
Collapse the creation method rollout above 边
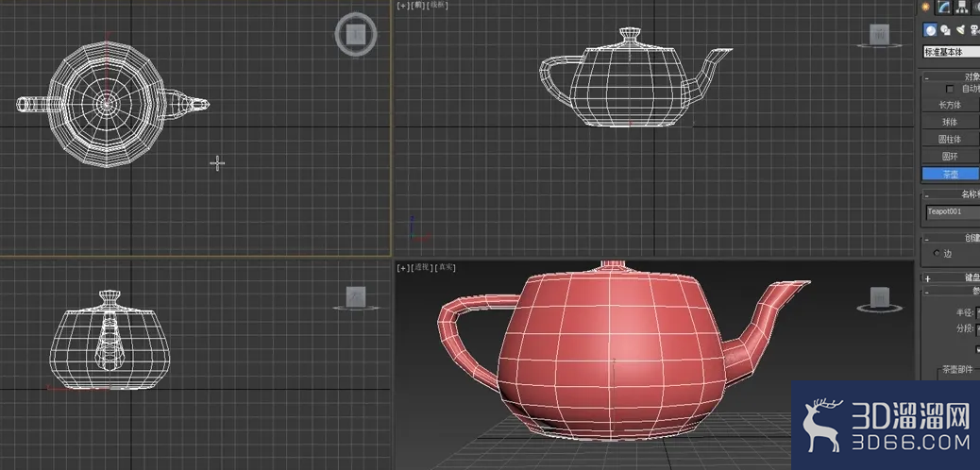[x=927, y=238]
